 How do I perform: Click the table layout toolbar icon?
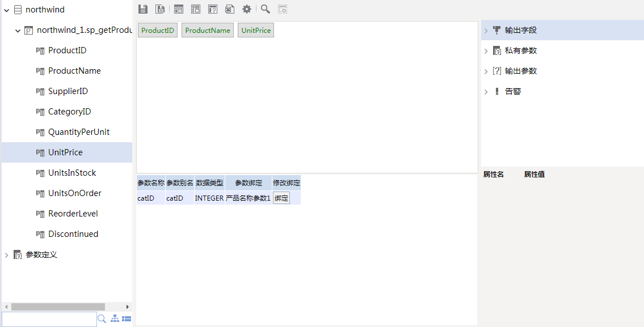196,9
